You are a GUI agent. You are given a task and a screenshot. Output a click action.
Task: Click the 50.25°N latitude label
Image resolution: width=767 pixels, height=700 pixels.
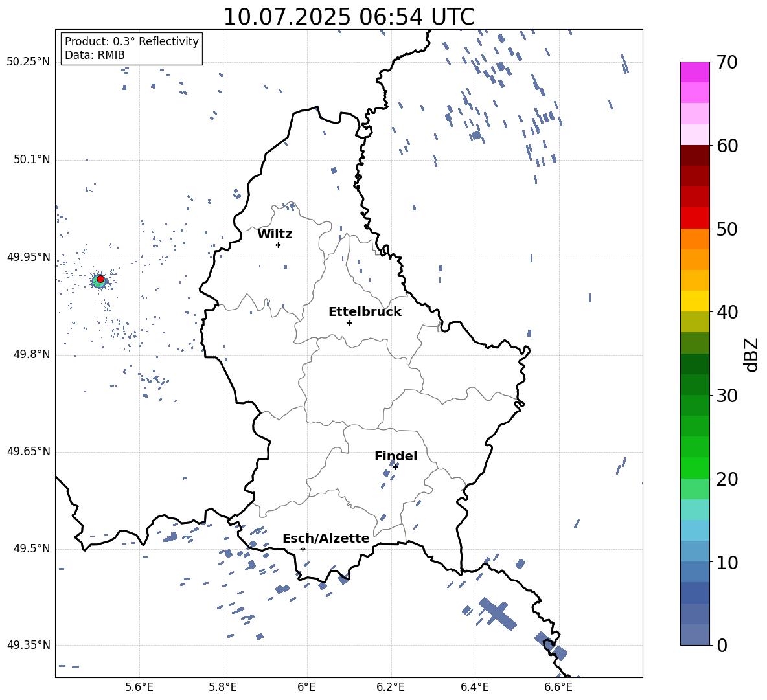tap(28, 62)
